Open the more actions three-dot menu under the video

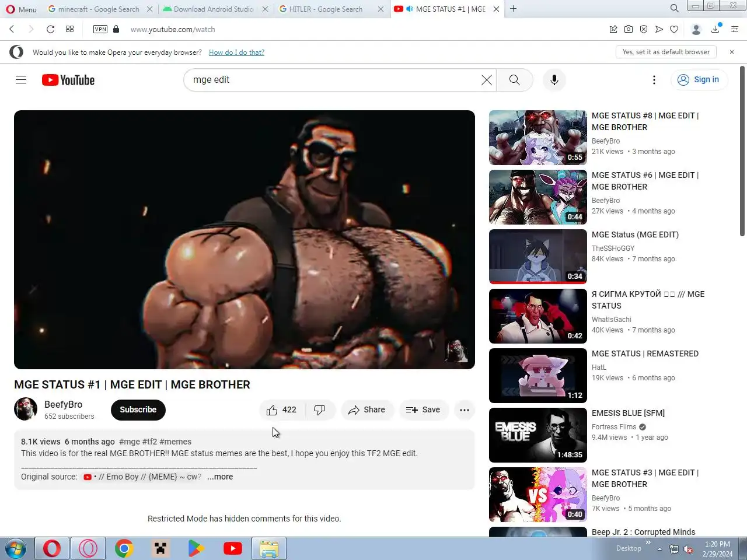465,410
